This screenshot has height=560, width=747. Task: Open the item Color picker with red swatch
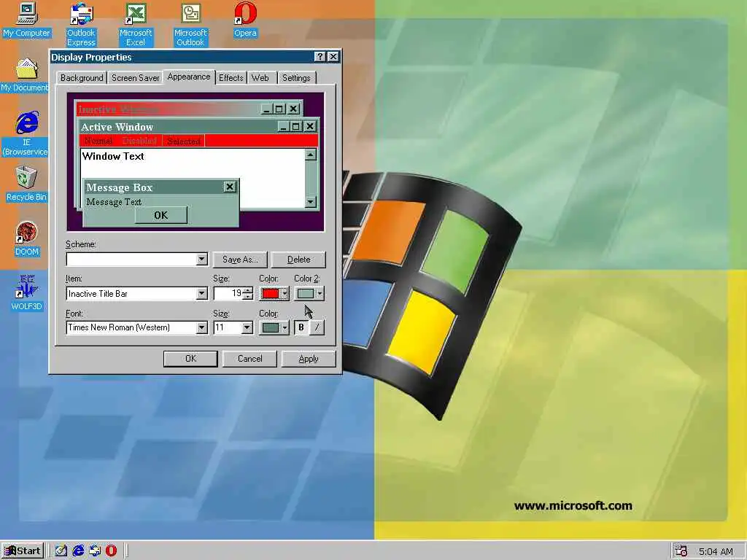point(274,294)
